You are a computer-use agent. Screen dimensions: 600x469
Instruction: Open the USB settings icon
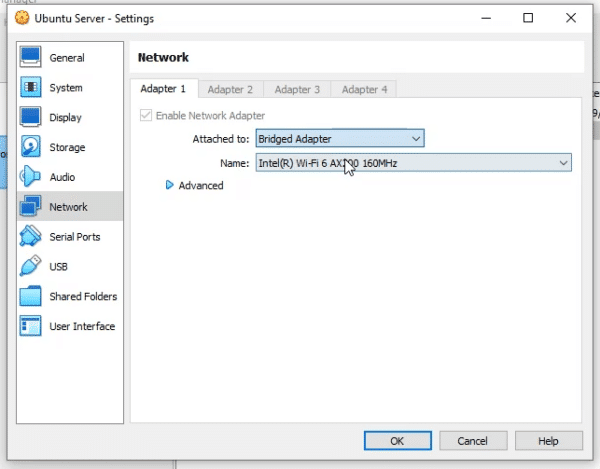coord(31,267)
